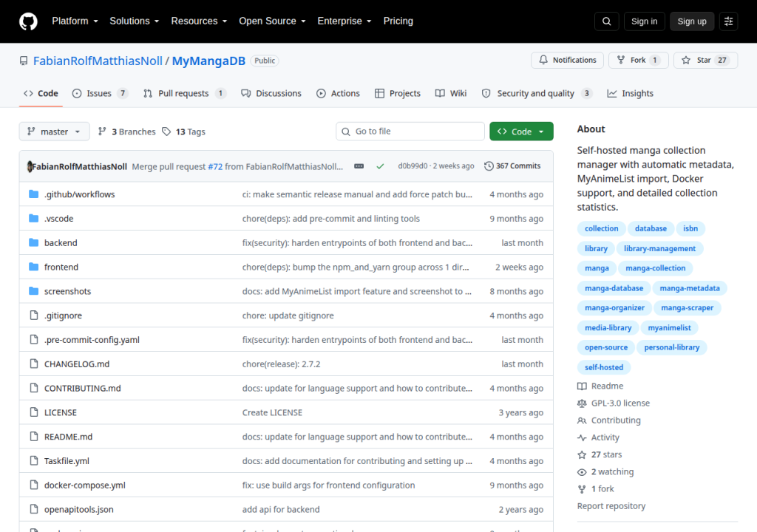Click the .github/workflows folder icon
Image resolution: width=757 pixels, height=532 pixels.
[33, 194]
